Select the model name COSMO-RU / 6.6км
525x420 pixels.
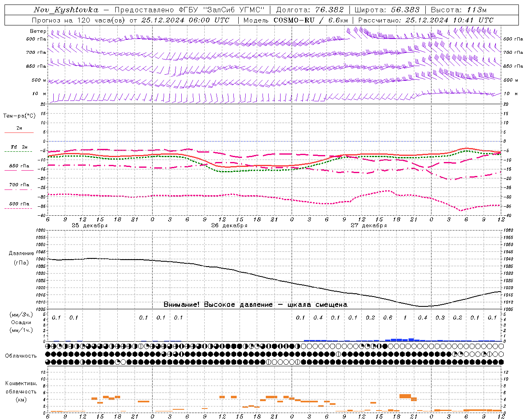coord(311,20)
